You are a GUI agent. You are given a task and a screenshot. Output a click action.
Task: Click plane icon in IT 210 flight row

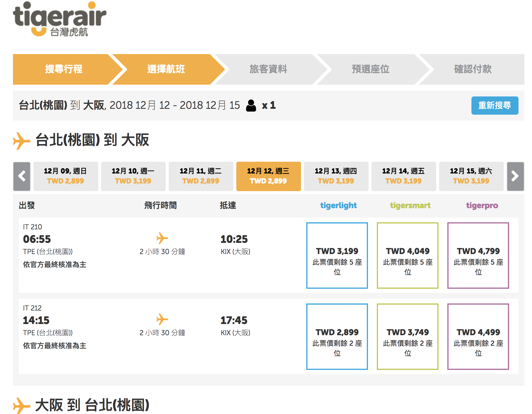162,238
